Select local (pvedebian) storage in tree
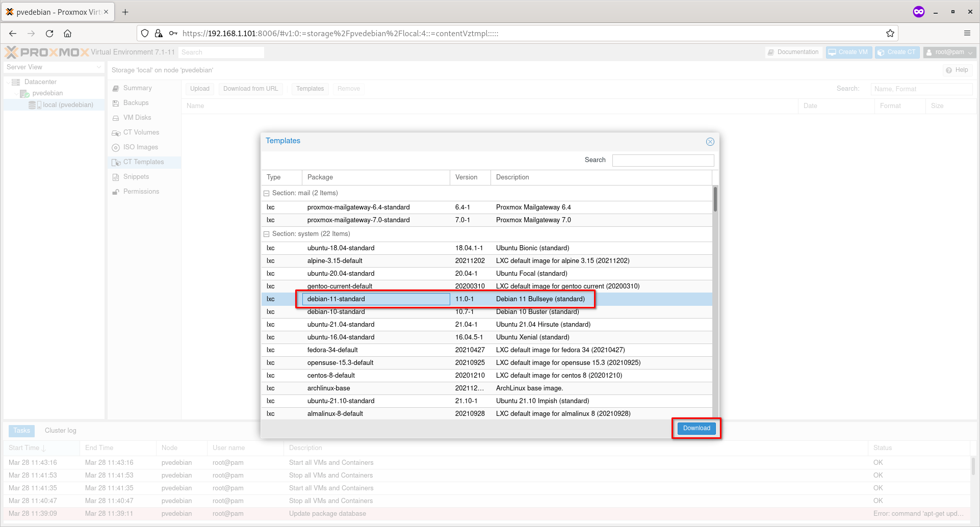The height and width of the screenshot is (527, 980). click(x=54, y=105)
